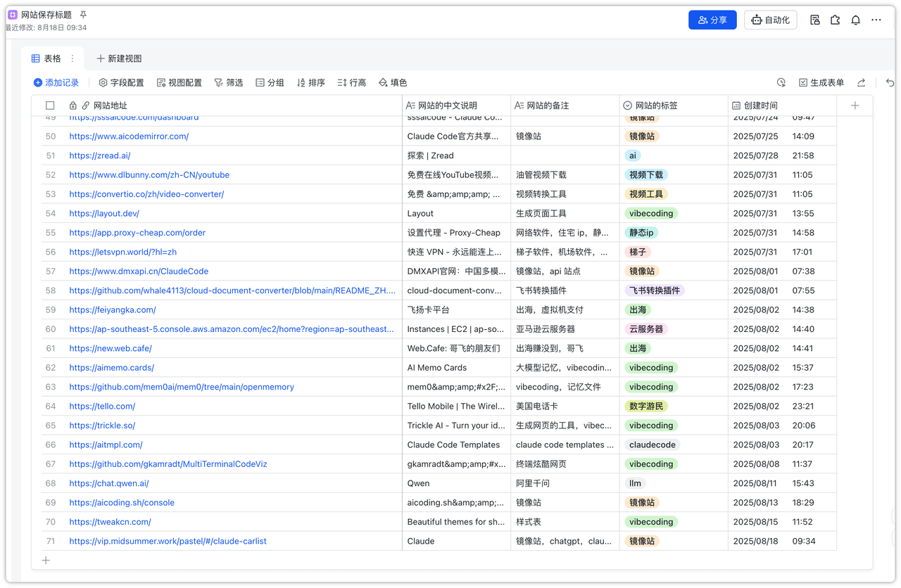Click the notification bell icon
This screenshot has height=588, width=901.
tap(855, 20)
